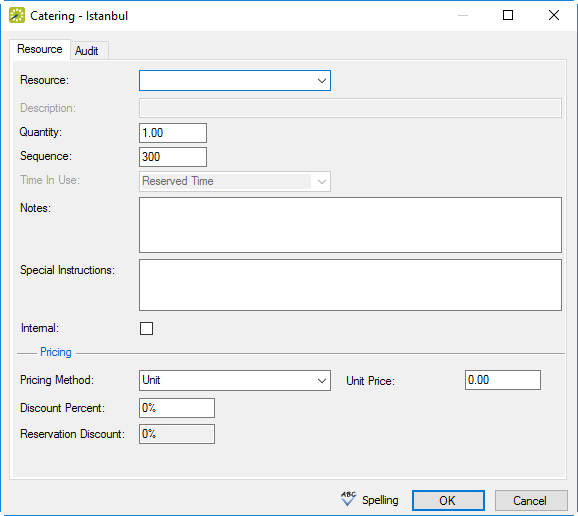Expand the Pricing Method dropdown
This screenshot has height=516, width=578.
[321, 381]
